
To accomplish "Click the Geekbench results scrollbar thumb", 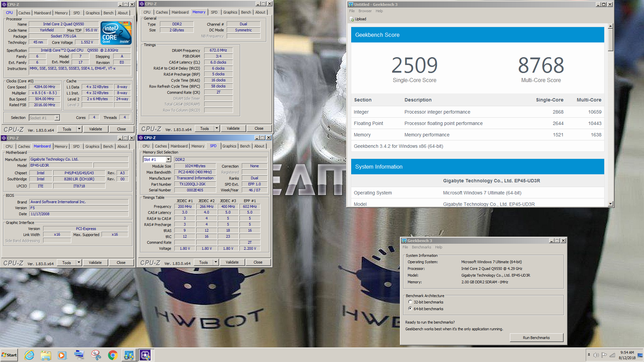I will point(610,40).
